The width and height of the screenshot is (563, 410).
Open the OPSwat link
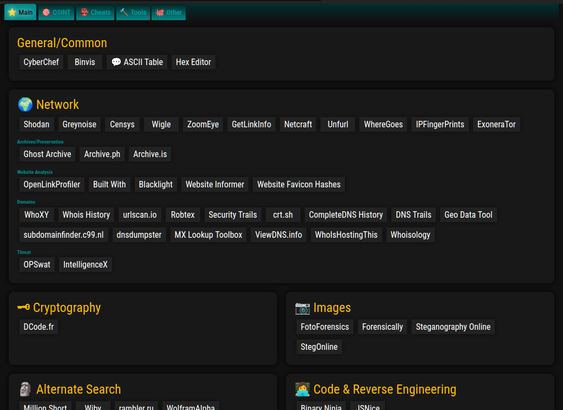tap(37, 265)
